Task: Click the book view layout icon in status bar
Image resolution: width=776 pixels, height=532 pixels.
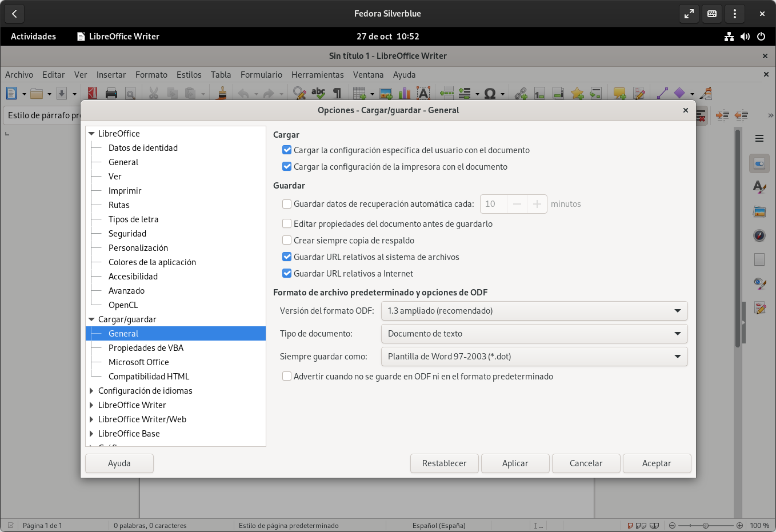Action: (654, 525)
